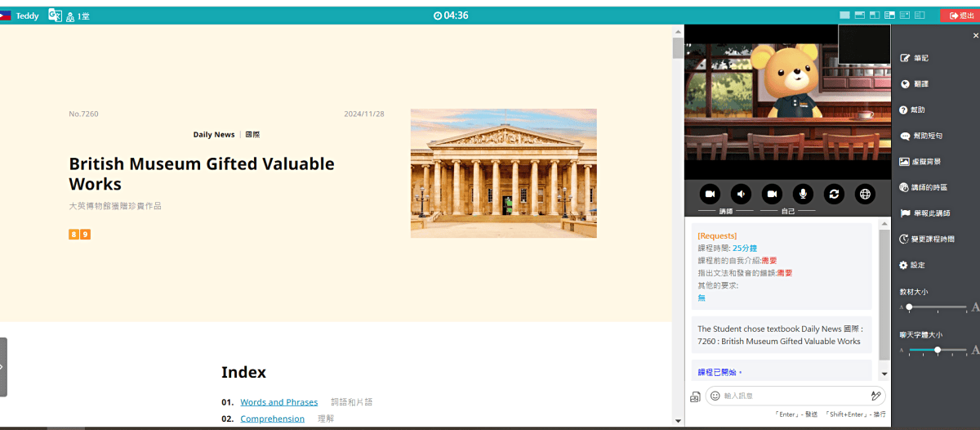The height and width of the screenshot is (430, 980).
Task: Click the 1堂 lesson count icon
Action: point(78,16)
